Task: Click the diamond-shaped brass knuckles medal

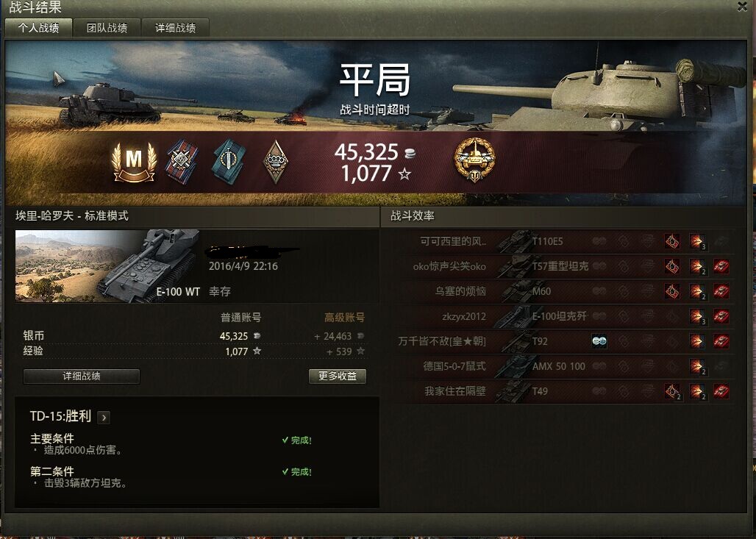Action: (275, 162)
